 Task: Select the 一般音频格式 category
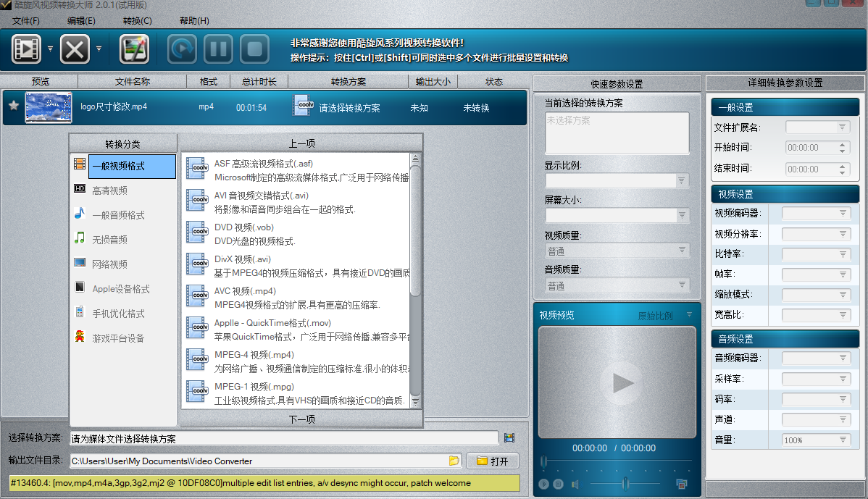[118, 215]
